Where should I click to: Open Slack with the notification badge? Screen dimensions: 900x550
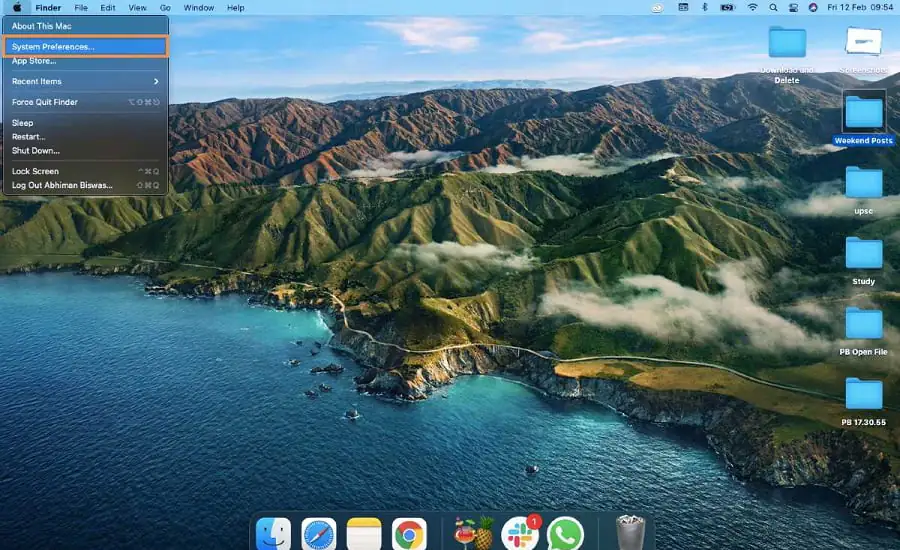click(519, 534)
